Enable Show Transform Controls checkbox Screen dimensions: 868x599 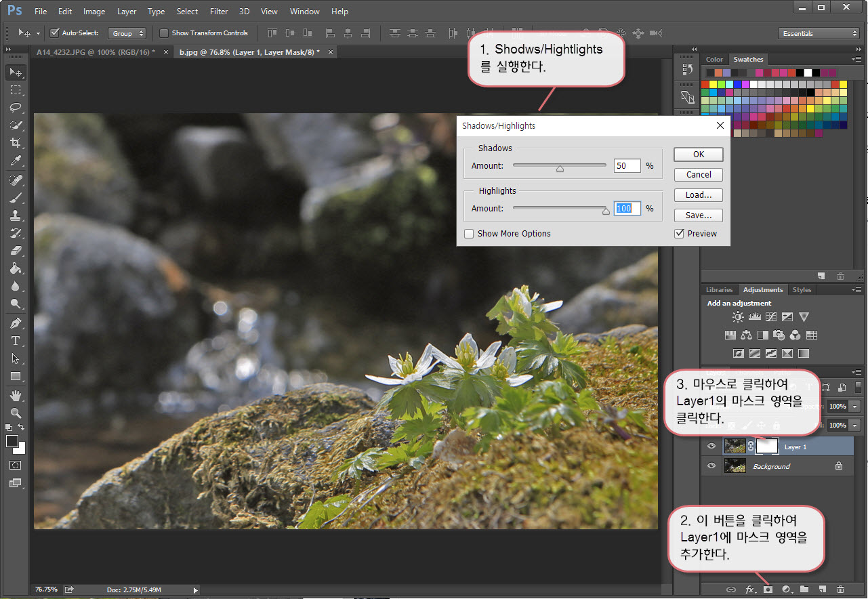click(163, 33)
